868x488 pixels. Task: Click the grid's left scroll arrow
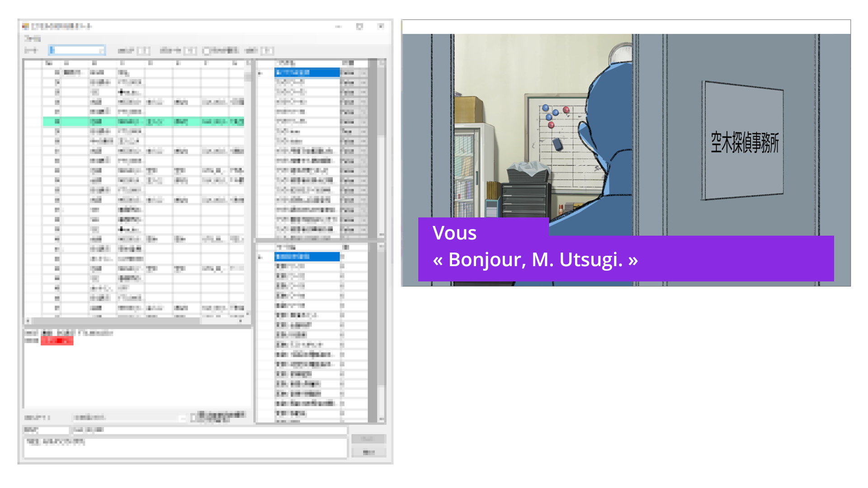coord(28,321)
